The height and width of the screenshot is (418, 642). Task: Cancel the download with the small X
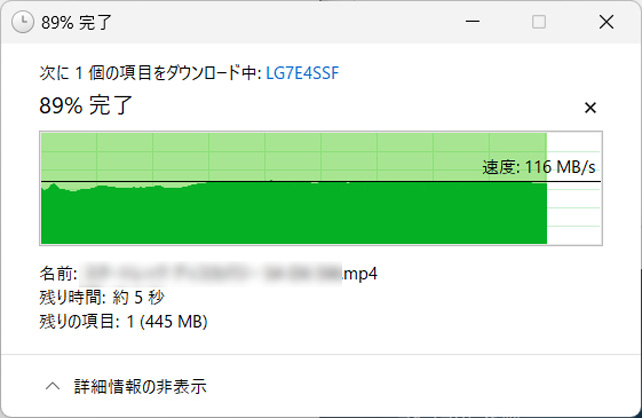click(x=590, y=108)
